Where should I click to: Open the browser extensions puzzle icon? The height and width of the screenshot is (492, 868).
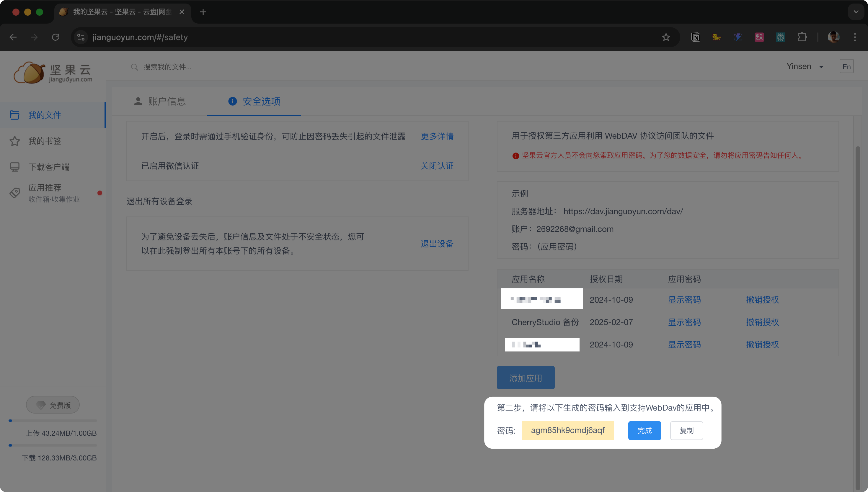(x=802, y=37)
